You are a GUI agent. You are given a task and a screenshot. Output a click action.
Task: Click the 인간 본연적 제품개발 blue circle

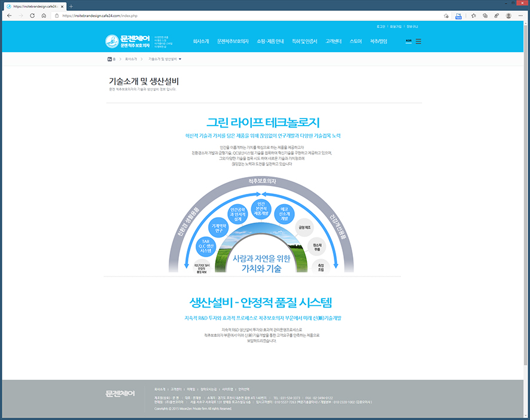(261, 209)
